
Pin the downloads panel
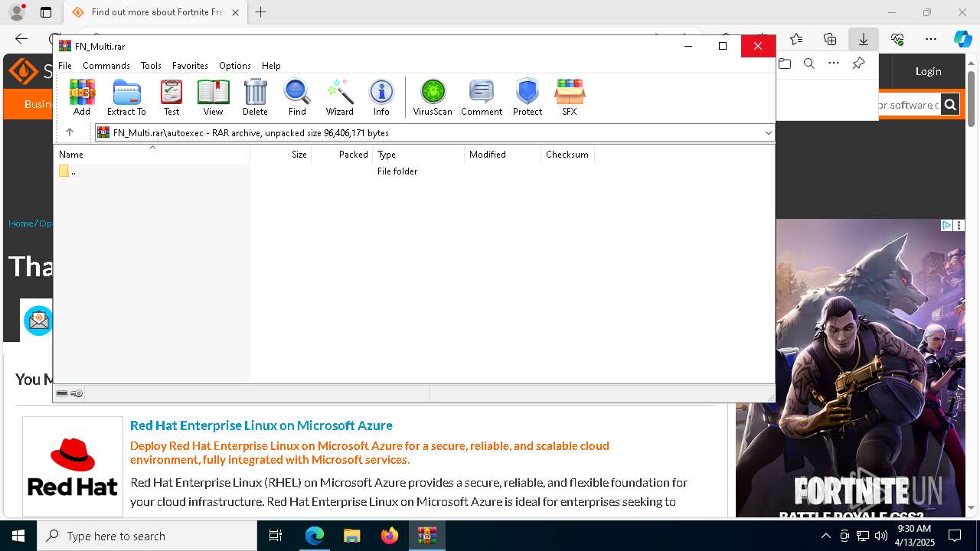(858, 64)
